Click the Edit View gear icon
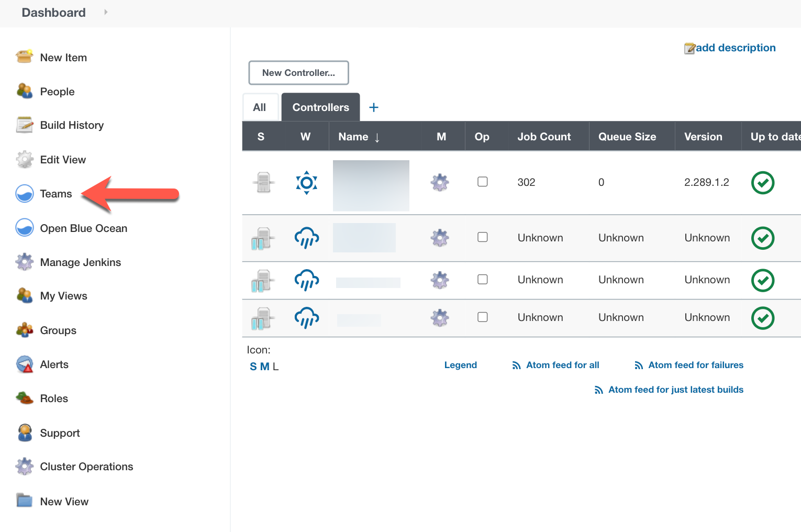 click(x=25, y=159)
